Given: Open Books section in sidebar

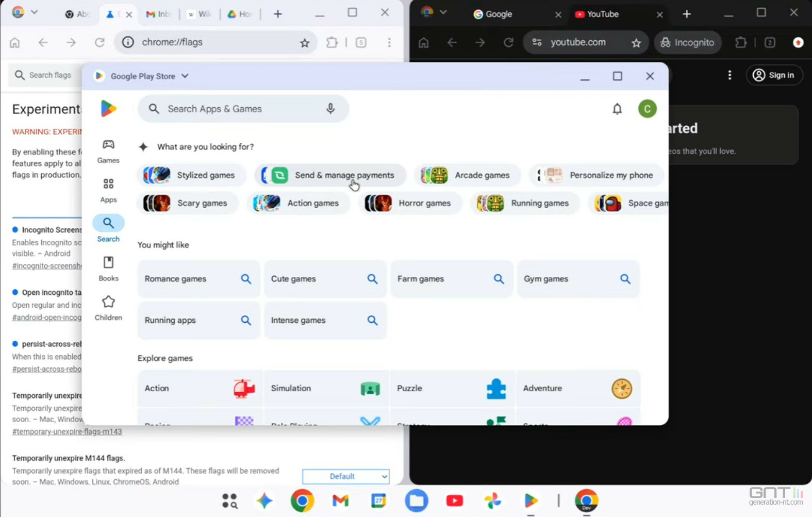Looking at the screenshot, I should click(x=108, y=269).
